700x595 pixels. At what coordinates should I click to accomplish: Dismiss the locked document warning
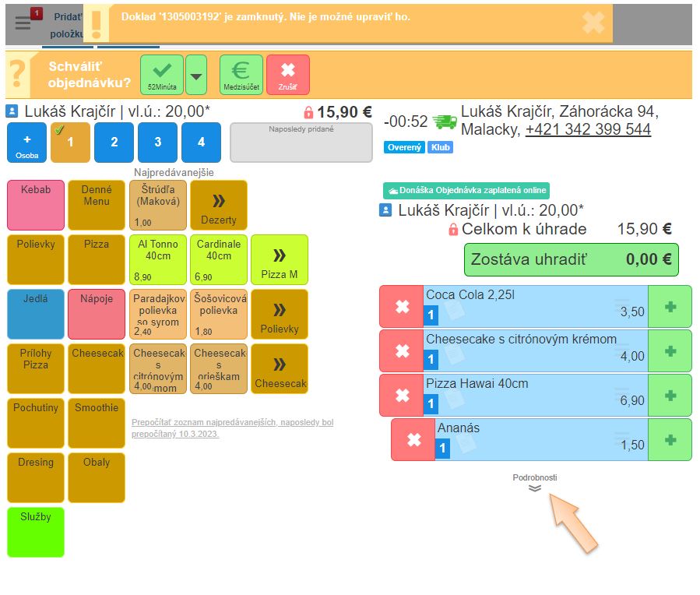(x=593, y=23)
